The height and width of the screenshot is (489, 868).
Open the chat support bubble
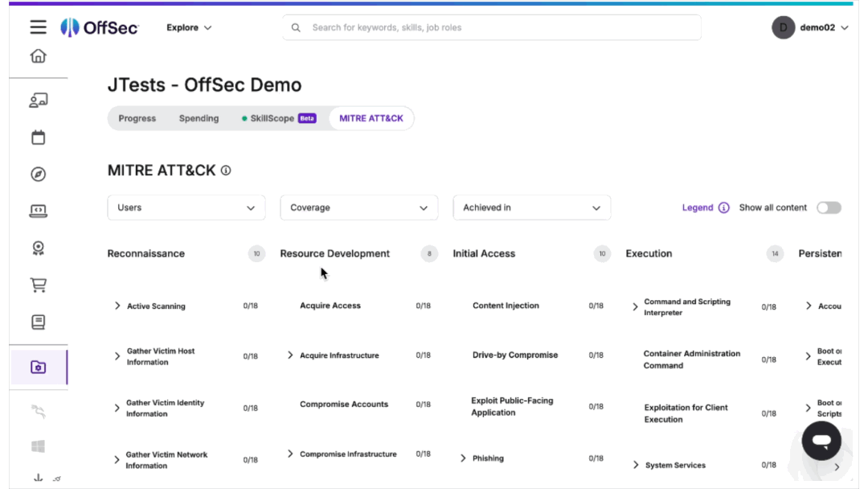point(821,441)
